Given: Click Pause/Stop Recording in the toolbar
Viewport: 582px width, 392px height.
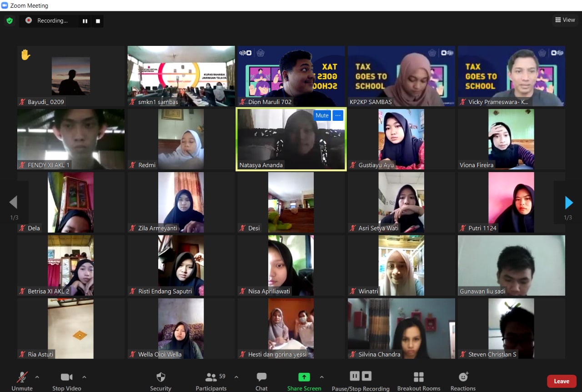Looking at the screenshot, I should (360, 381).
